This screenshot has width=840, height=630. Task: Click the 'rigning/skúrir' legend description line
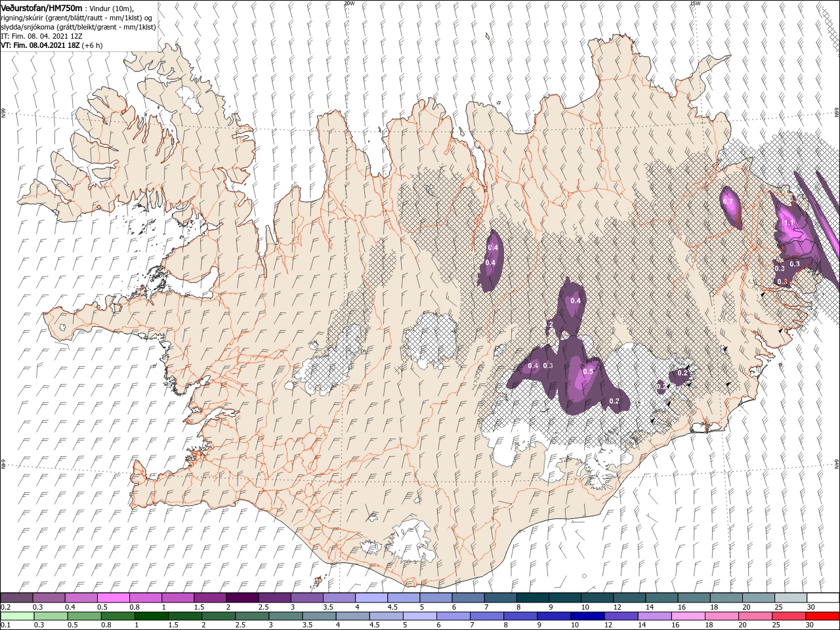coord(77,18)
